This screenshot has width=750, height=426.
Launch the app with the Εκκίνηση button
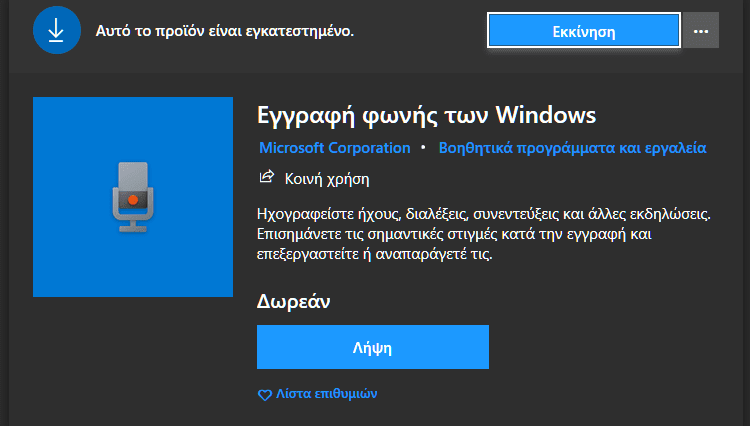584,31
